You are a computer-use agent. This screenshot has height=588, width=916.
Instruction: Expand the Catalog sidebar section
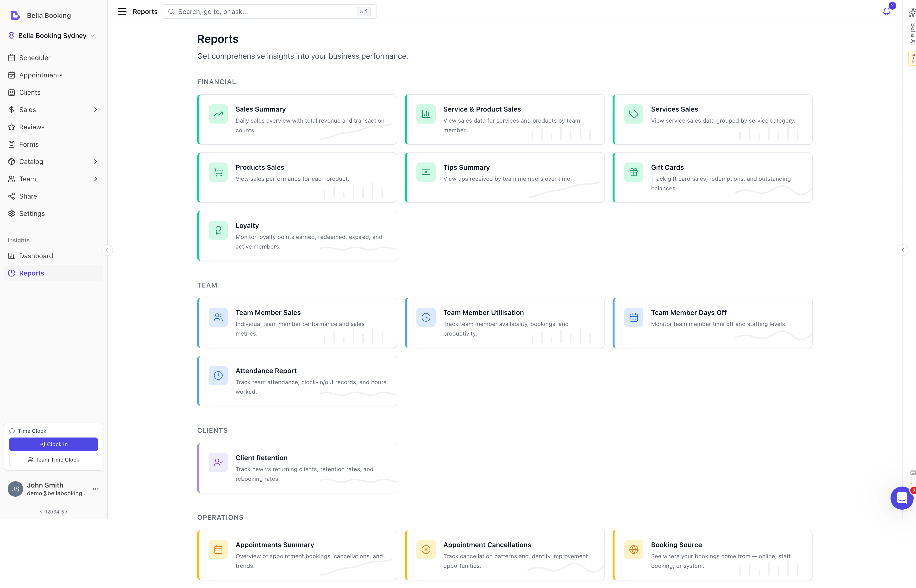pos(95,162)
